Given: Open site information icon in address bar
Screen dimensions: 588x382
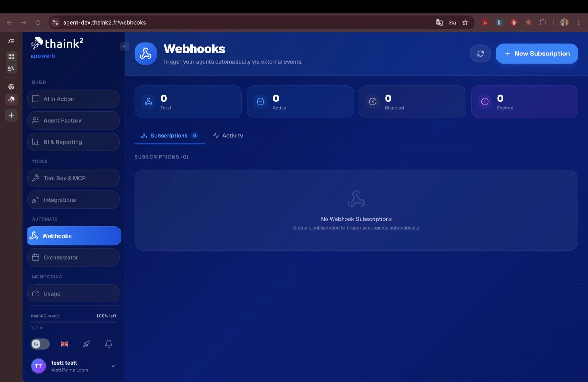Looking at the screenshot, I should click(55, 22).
